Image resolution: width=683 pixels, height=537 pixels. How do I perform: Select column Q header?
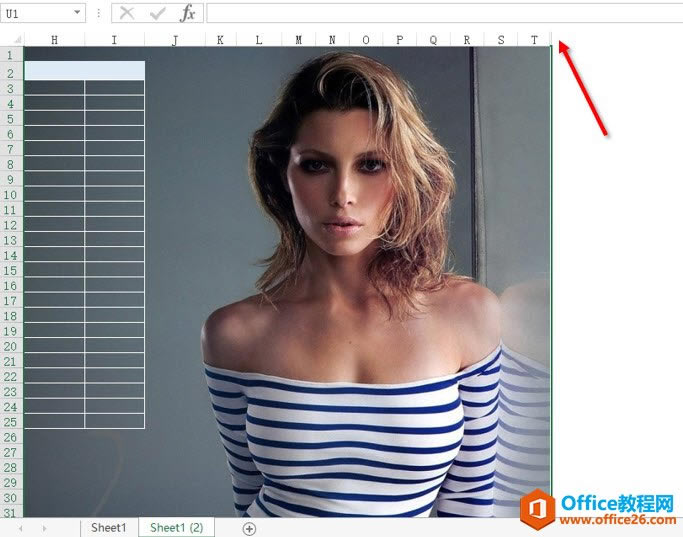(433, 40)
